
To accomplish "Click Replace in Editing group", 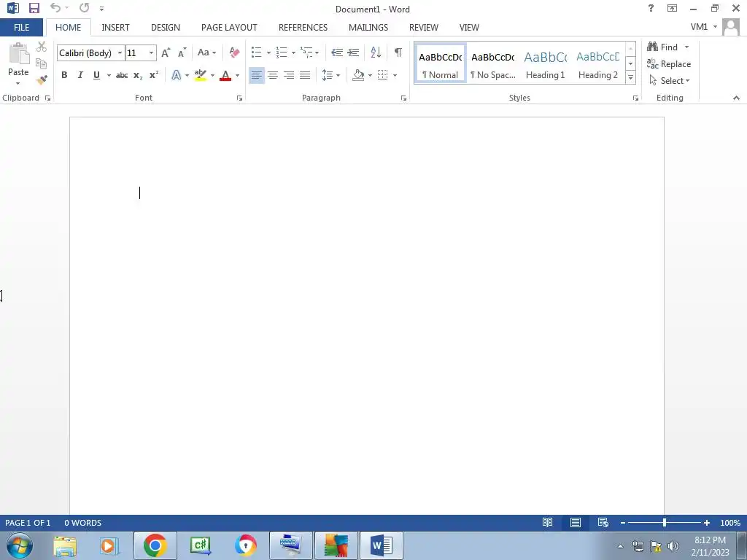I will click(669, 64).
